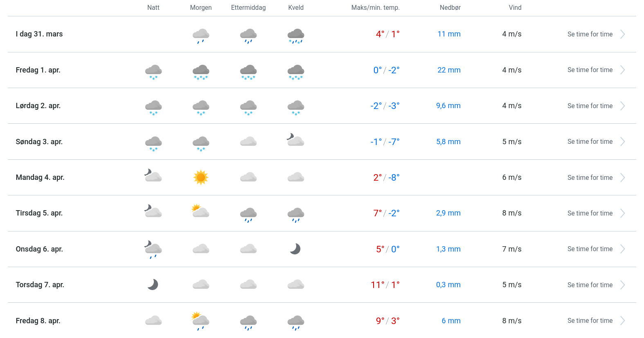Click the Nedbør column header
The width and height of the screenshot is (644, 338).
pyautogui.click(x=450, y=8)
